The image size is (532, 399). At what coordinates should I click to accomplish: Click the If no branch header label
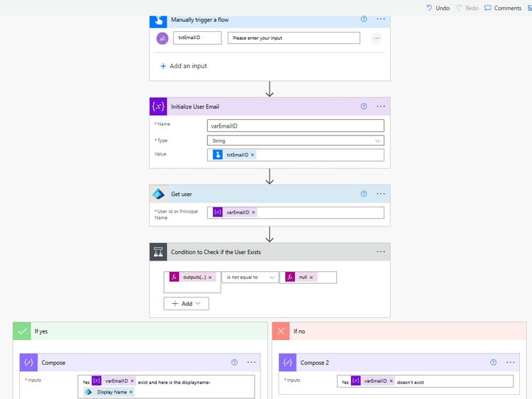point(299,331)
